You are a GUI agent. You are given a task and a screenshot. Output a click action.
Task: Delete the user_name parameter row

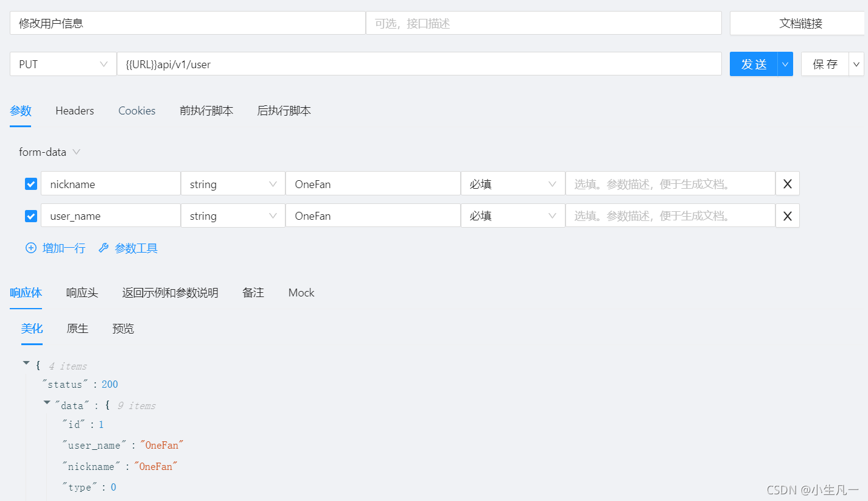(x=787, y=215)
